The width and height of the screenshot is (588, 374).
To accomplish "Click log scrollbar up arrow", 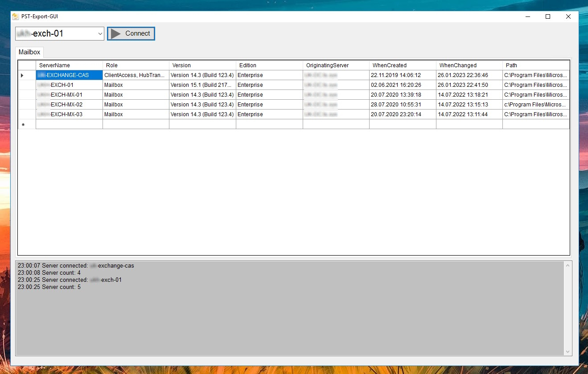I will click(x=567, y=266).
